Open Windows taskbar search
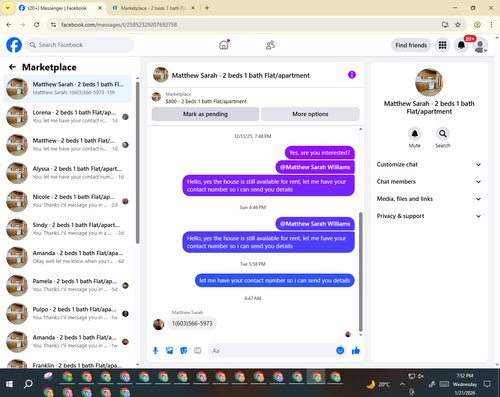The height and width of the screenshot is (397, 500). (x=28, y=384)
